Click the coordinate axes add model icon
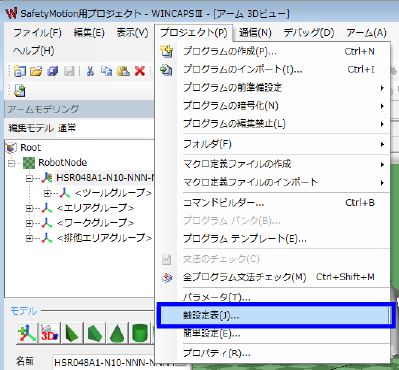This screenshot has height=370, width=399. coord(27,333)
